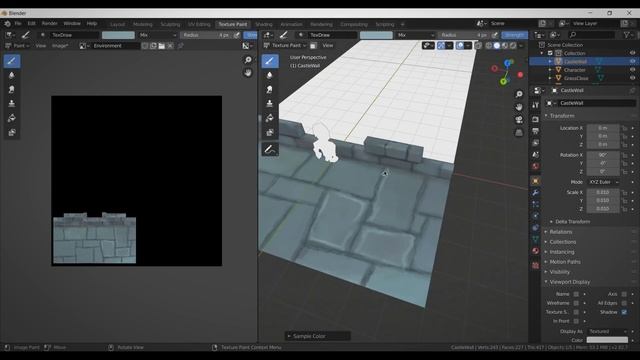Enable the In Front checkbox
The image size is (640, 360).
pos(576,321)
